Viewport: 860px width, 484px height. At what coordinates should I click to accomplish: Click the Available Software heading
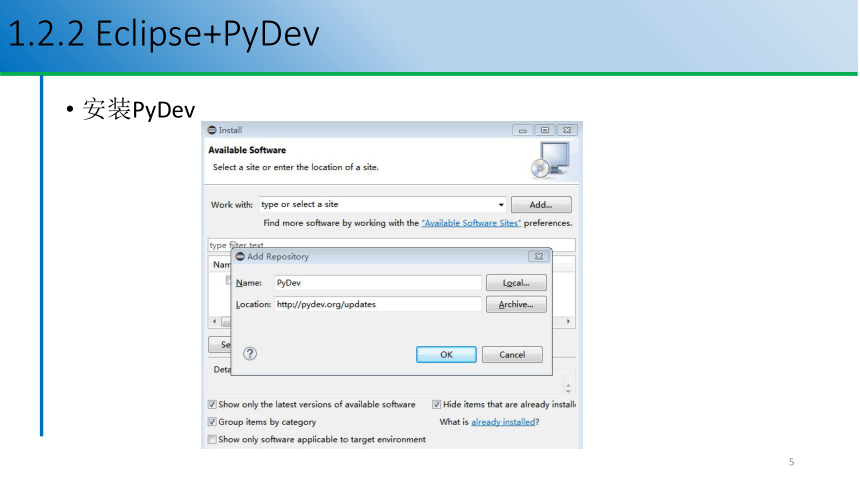pyautogui.click(x=247, y=150)
